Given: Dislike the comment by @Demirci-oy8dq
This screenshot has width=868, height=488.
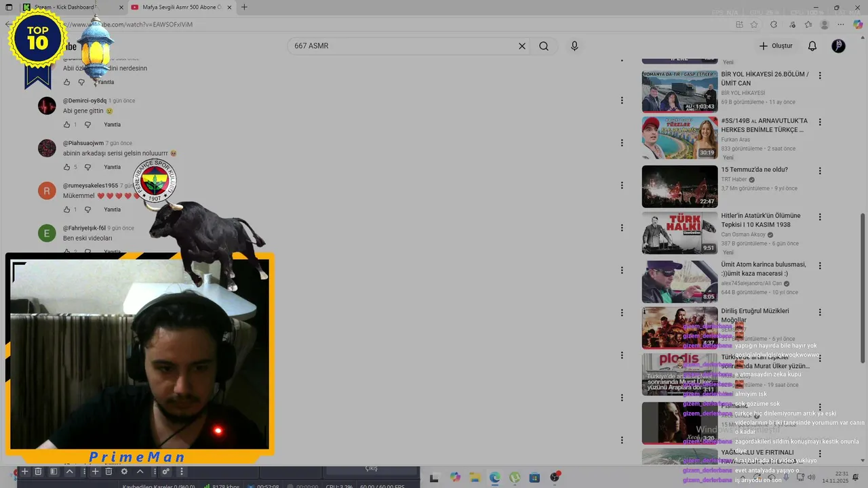Looking at the screenshot, I should (x=89, y=125).
